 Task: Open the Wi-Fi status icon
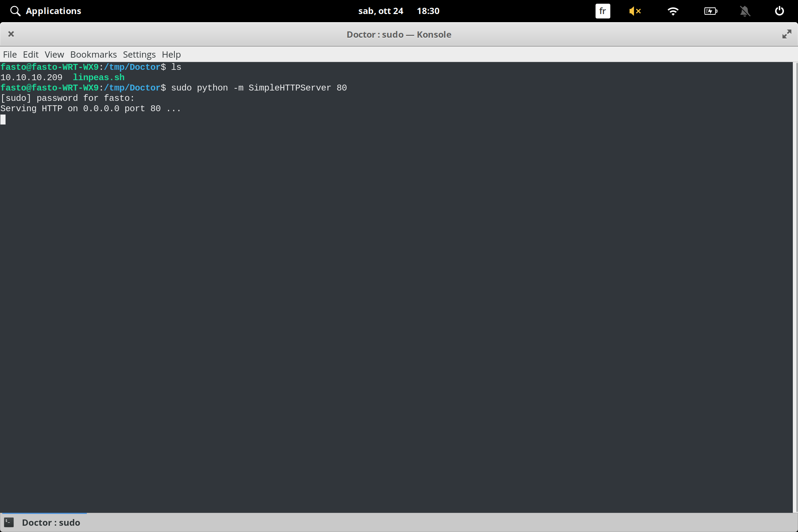[673, 11]
